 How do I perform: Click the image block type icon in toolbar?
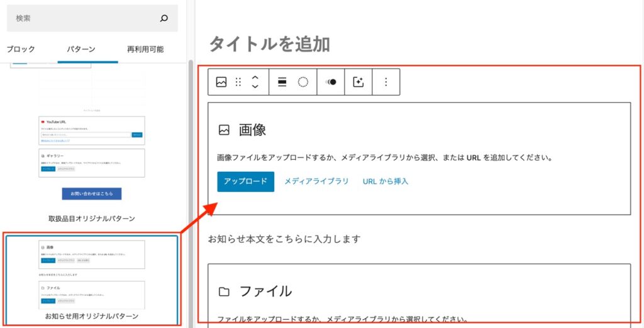tap(221, 82)
